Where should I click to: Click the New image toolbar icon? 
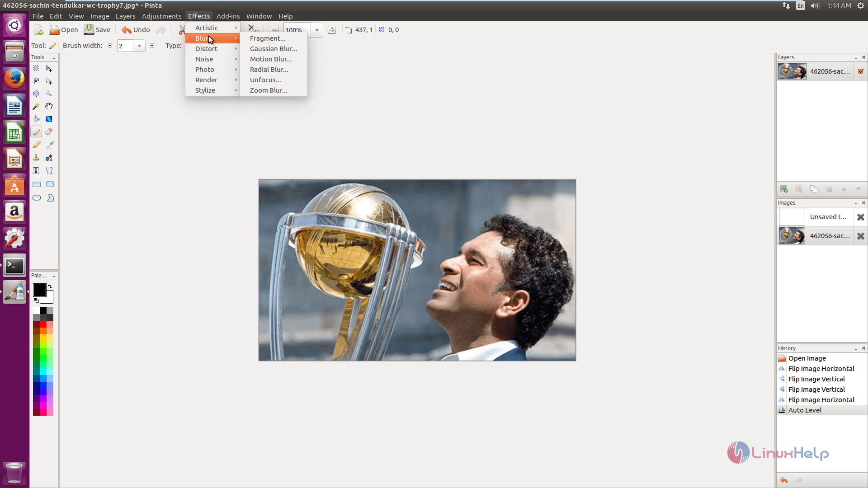[39, 30]
